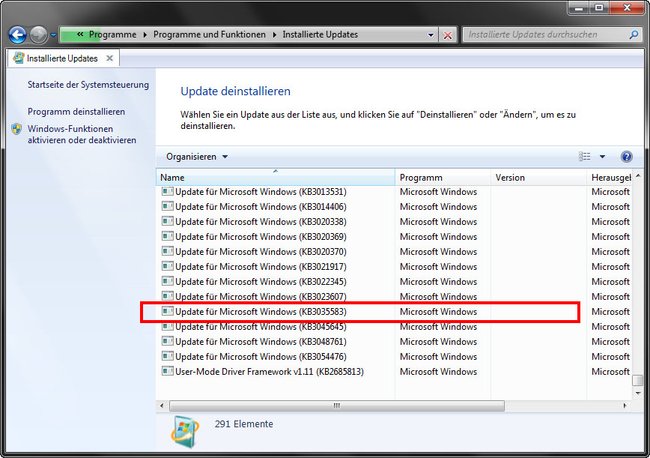
Task: Click the 'Programme' breadcrumb
Action: 112,34
